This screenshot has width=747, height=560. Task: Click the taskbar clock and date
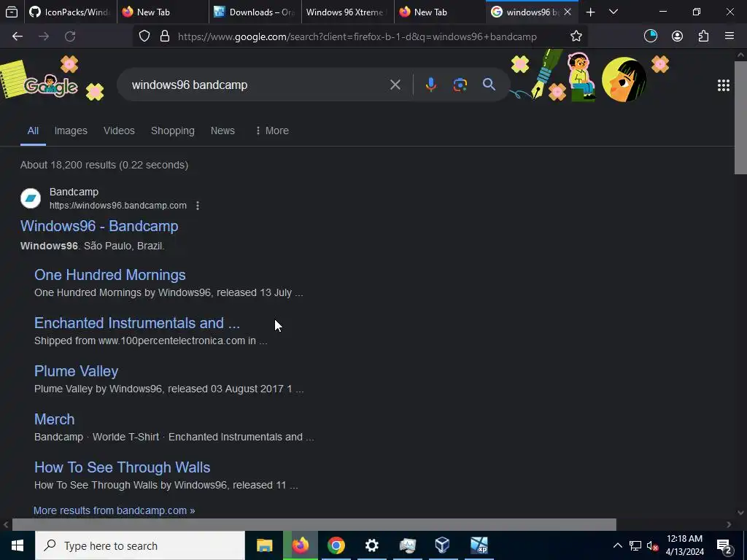coord(684,545)
